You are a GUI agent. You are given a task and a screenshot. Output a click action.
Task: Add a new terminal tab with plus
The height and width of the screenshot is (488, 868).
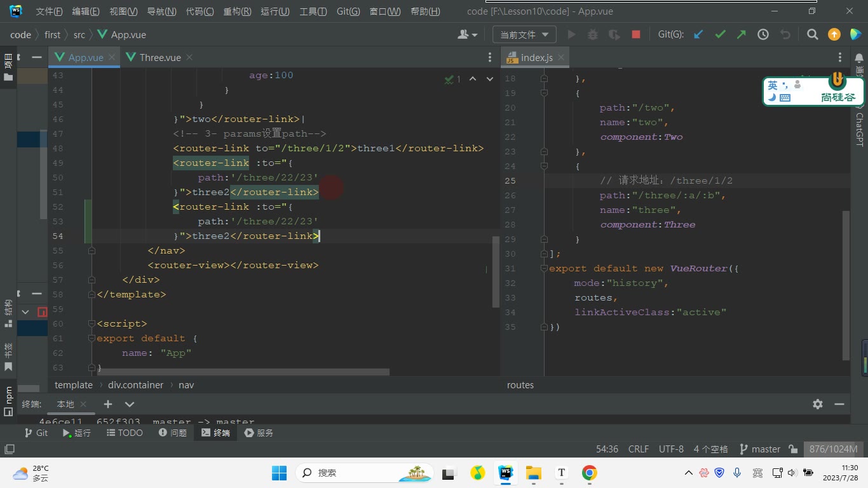pos(108,404)
